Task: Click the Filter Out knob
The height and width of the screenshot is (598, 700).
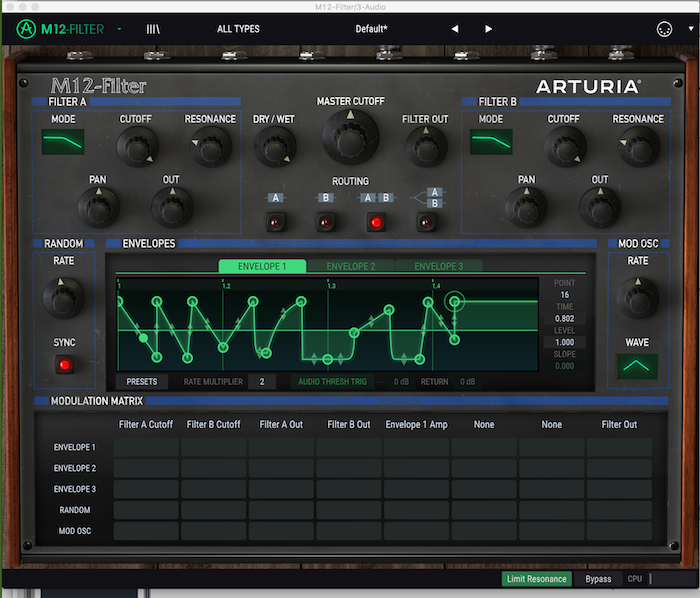Action: point(426,147)
